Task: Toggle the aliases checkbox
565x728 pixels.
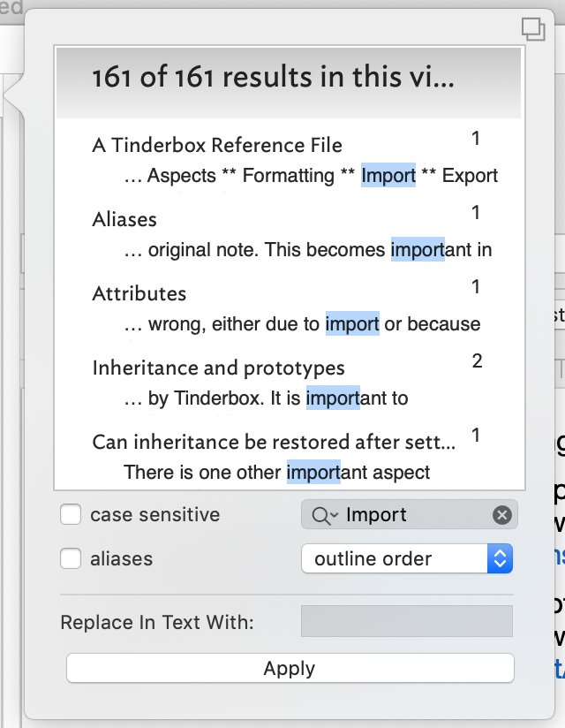Action: [x=72, y=559]
